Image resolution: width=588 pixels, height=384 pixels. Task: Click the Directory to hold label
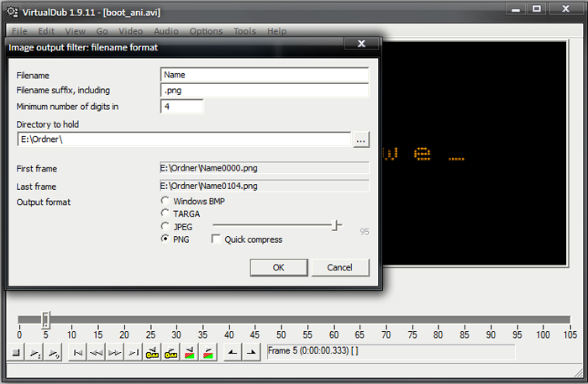point(48,124)
